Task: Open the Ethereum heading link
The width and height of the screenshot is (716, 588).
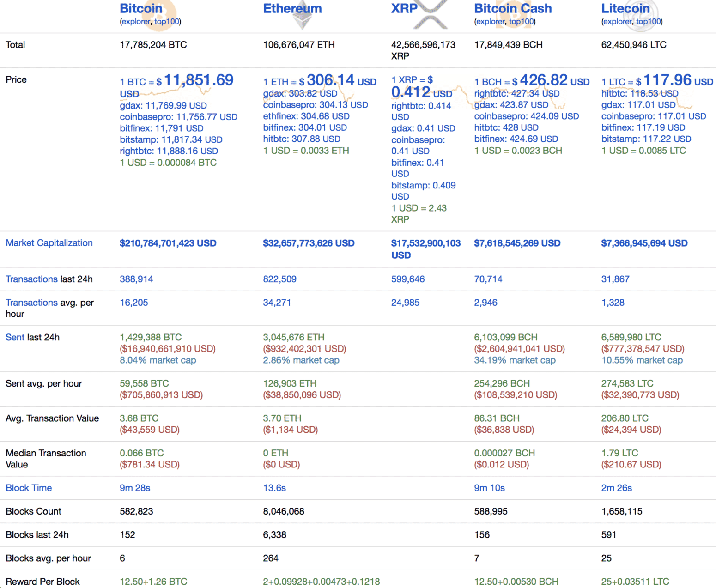Action: tap(292, 8)
